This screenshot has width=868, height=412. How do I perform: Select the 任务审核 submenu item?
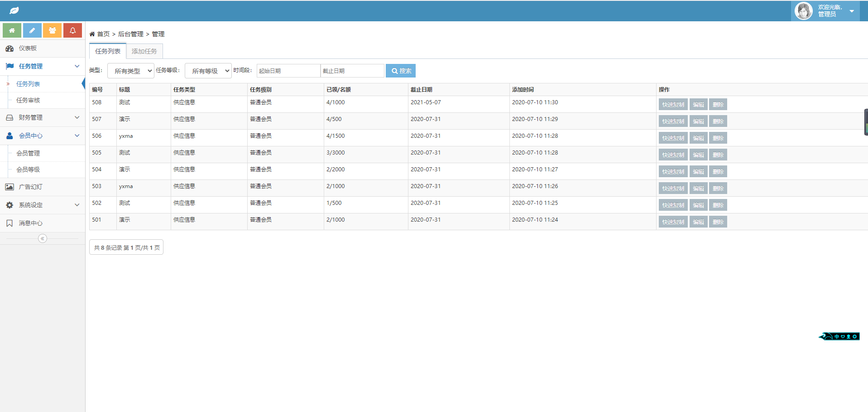(x=28, y=100)
